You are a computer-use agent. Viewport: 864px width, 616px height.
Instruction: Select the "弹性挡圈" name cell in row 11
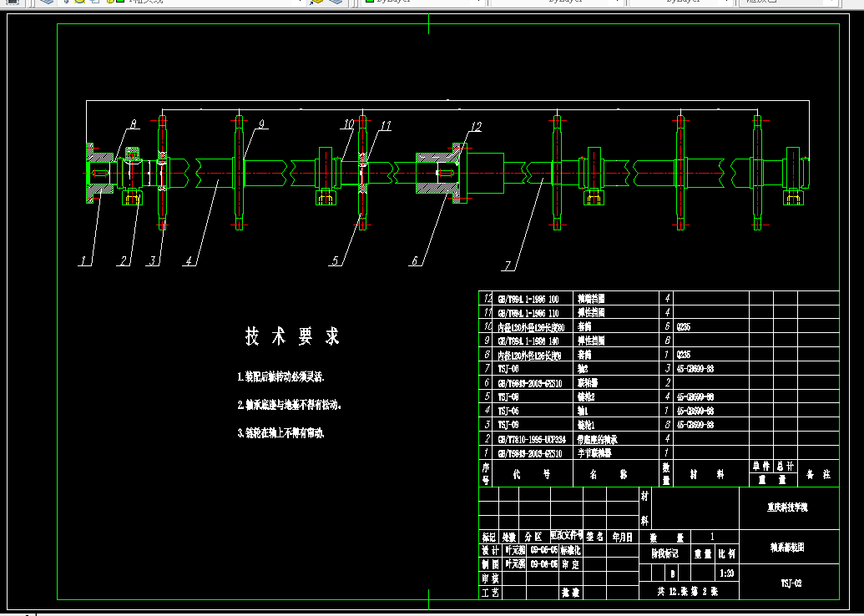point(591,312)
